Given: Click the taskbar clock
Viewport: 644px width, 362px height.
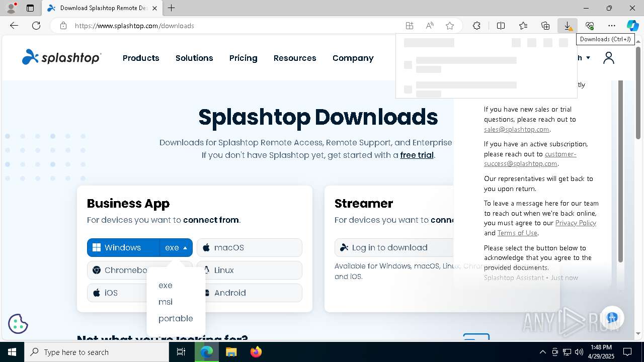Looking at the screenshot, I should 600,352.
